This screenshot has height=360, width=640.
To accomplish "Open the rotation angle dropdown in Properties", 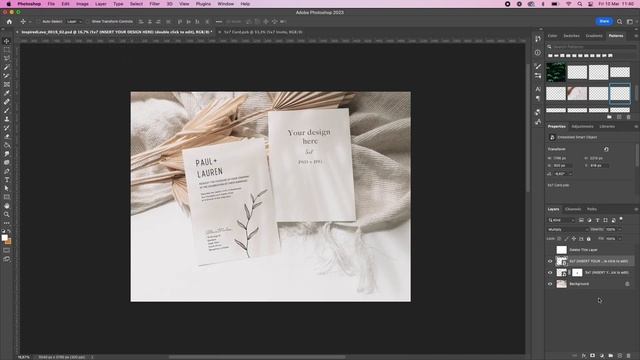I will [571, 174].
